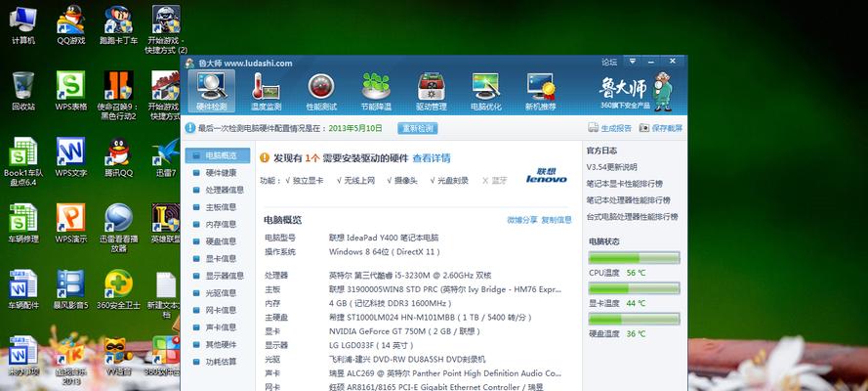Click the Lenovo 联想 brand logo
The height and width of the screenshot is (391, 868).
547,175
